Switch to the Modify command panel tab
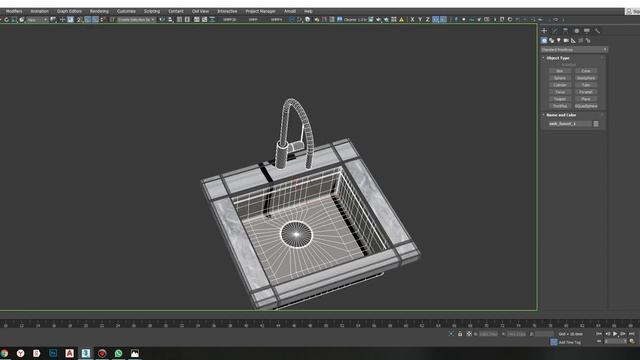640x360 pixels. tap(555, 31)
